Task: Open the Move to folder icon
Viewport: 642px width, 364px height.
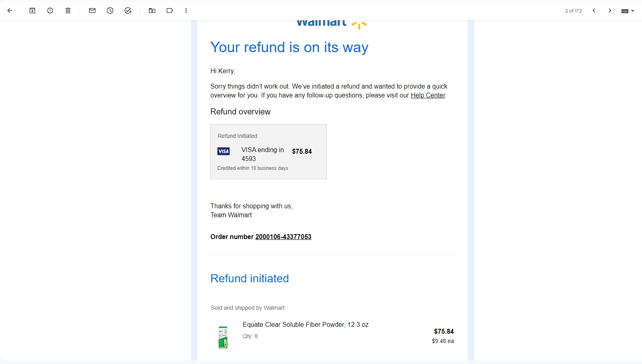Action: 152,11
